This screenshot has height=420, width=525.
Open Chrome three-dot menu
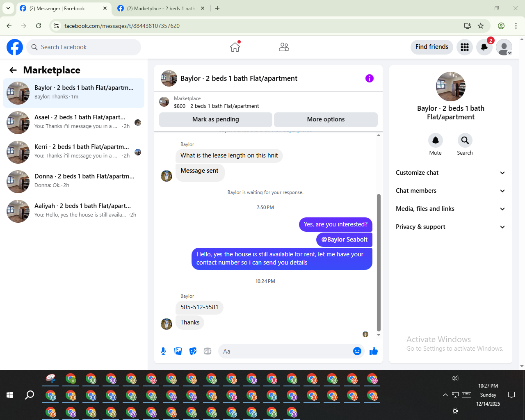click(x=516, y=26)
